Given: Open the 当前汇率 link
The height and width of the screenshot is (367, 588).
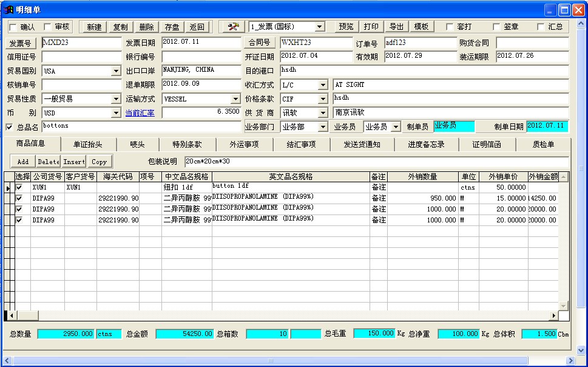Looking at the screenshot, I should point(140,113).
